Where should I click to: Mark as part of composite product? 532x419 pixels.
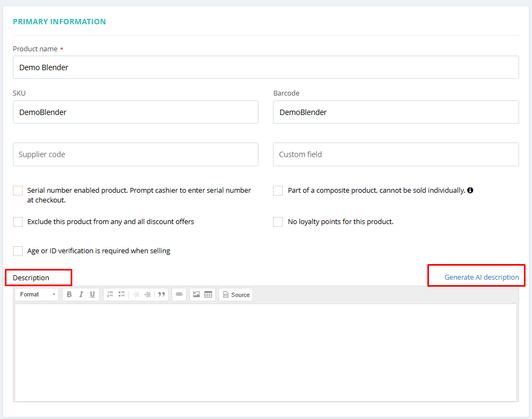(278, 191)
